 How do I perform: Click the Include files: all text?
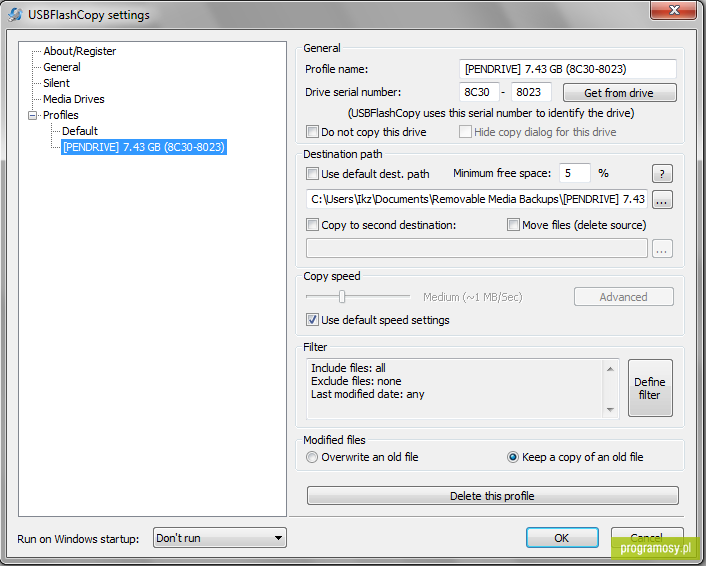pos(348,368)
